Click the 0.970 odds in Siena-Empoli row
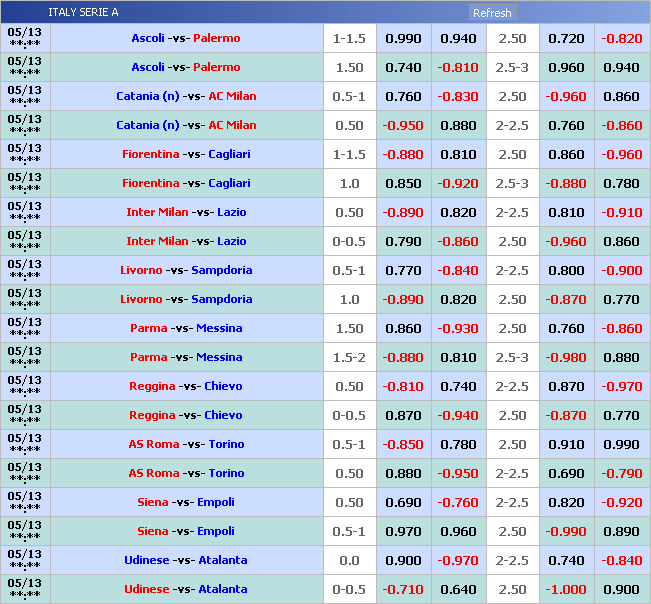Screen dimensions: 651x604 (x=403, y=531)
